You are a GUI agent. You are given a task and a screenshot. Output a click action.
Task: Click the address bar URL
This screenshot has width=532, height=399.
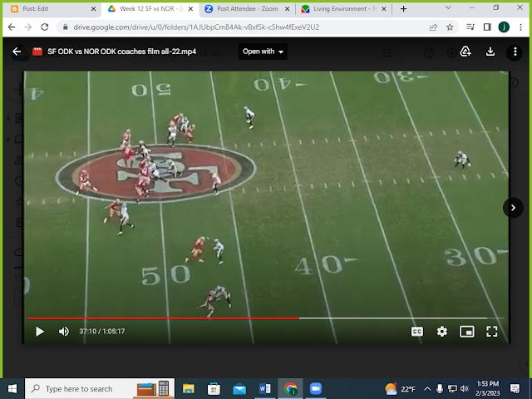(x=196, y=27)
